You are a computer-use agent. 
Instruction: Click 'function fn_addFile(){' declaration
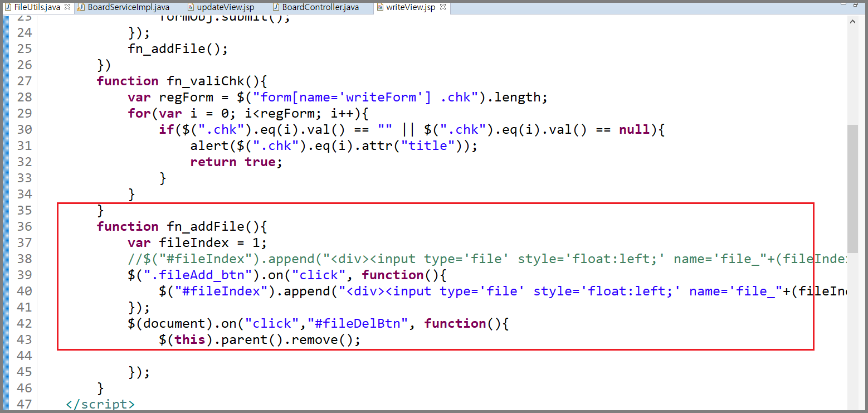[x=183, y=226]
